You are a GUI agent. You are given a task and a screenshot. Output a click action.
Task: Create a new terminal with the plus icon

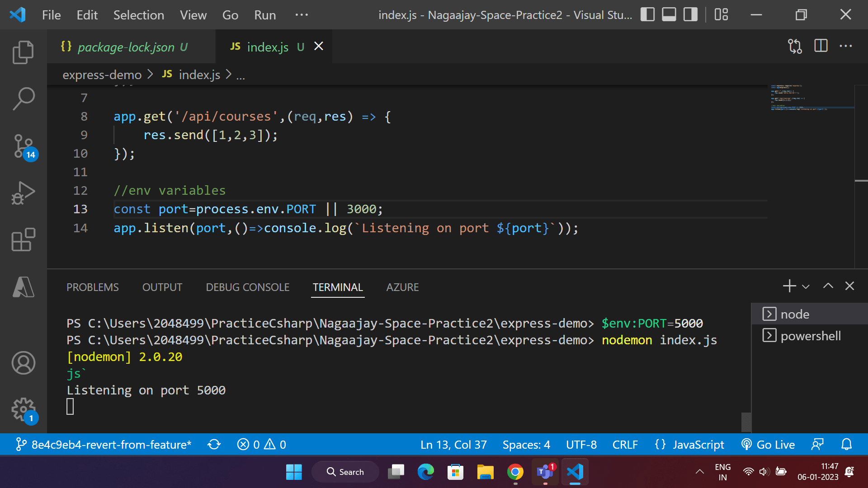788,286
